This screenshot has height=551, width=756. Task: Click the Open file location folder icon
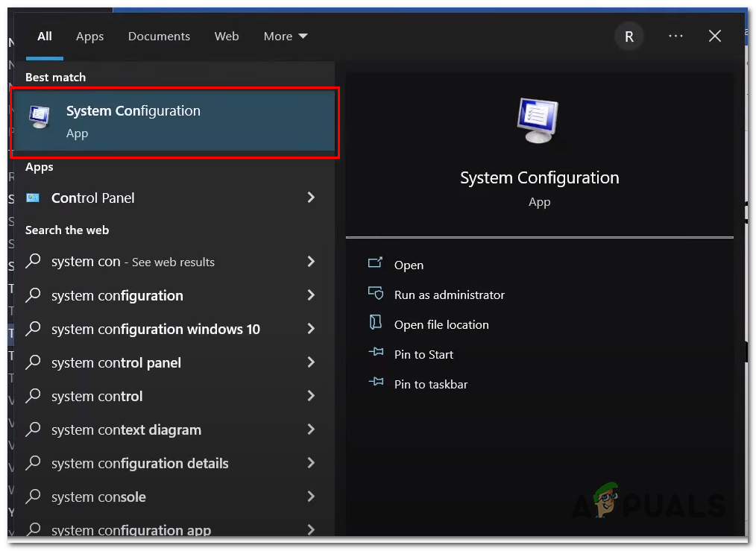coord(375,324)
